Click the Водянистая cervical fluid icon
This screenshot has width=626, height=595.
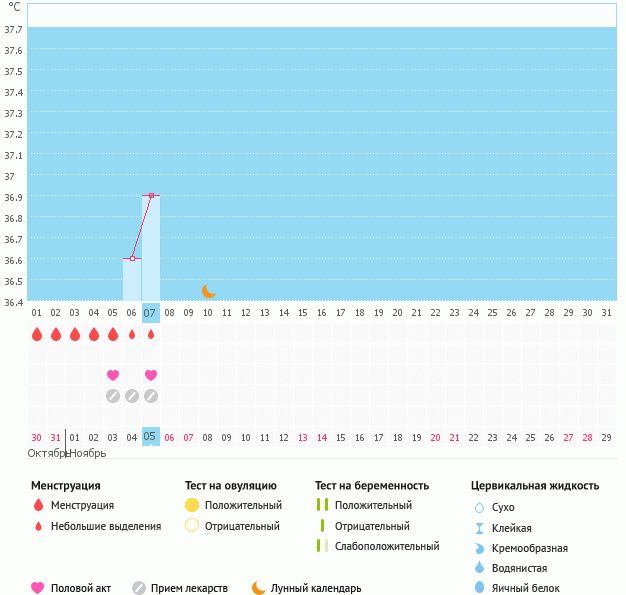(479, 567)
